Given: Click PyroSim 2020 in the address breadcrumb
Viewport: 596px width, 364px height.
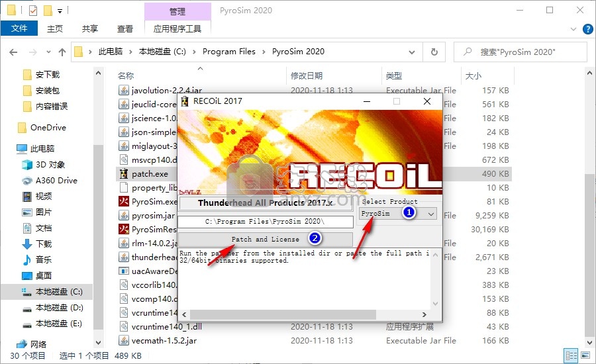Looking at the screenshot, I should click(298, 52).
